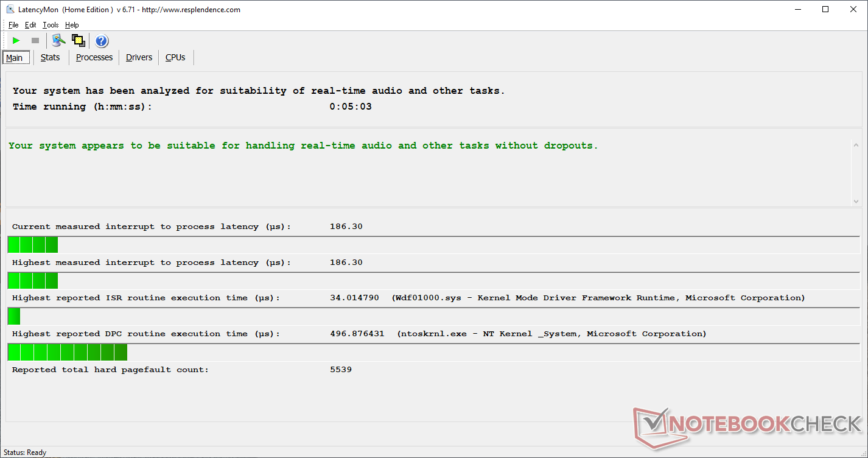Click scroll up arrow in message panel
This screenshot has width=868, height=458.
(856, 145)
